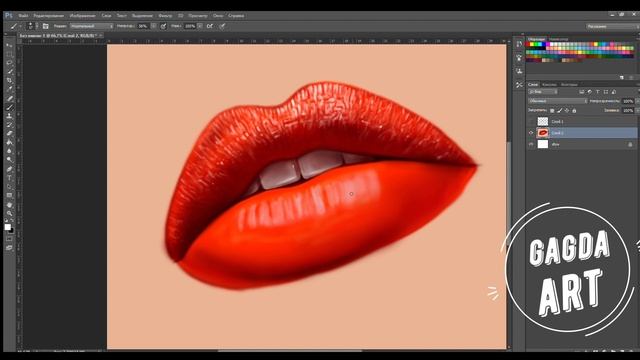Open the Редактирование menu
This screenshot has height=360, width=640.
(49, 16)
